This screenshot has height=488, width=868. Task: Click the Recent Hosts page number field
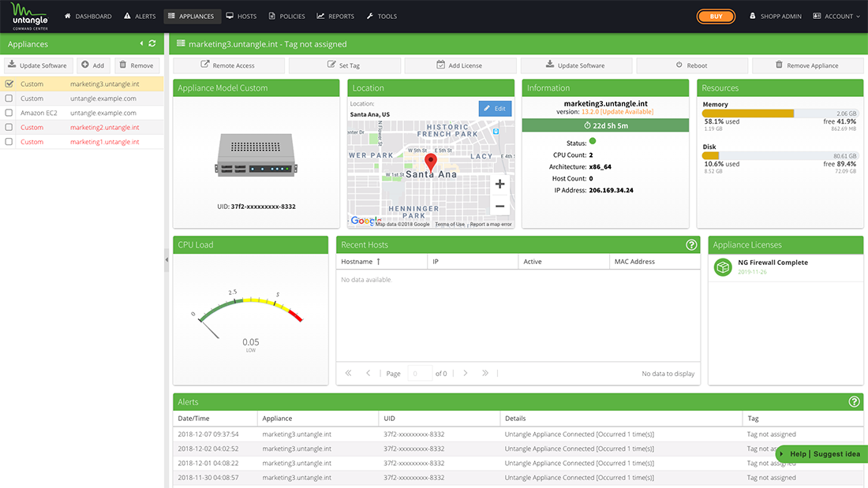click(x=419, y=374)
